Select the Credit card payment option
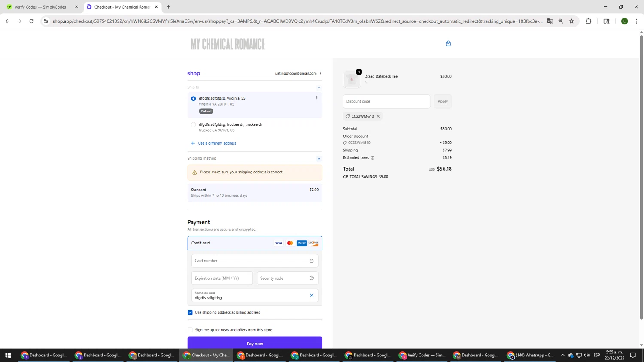Viewport: 644px width, 362px height. click(255, 243)
